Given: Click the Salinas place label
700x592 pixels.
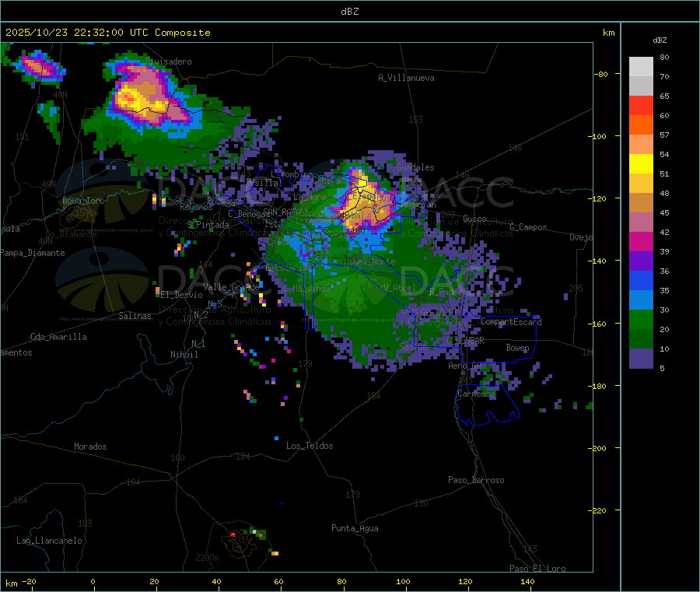Looking at the screenshot, I should [135, 316].
